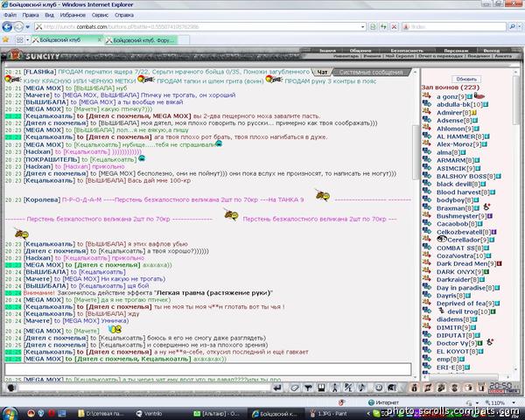The image size is (525, 420).
Task: Click the standing figure icon in chat toolbar
Action: [334, 388]
